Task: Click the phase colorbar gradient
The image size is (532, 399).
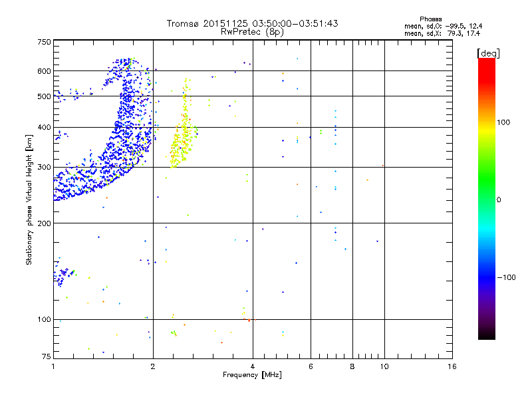Action: 487,198
